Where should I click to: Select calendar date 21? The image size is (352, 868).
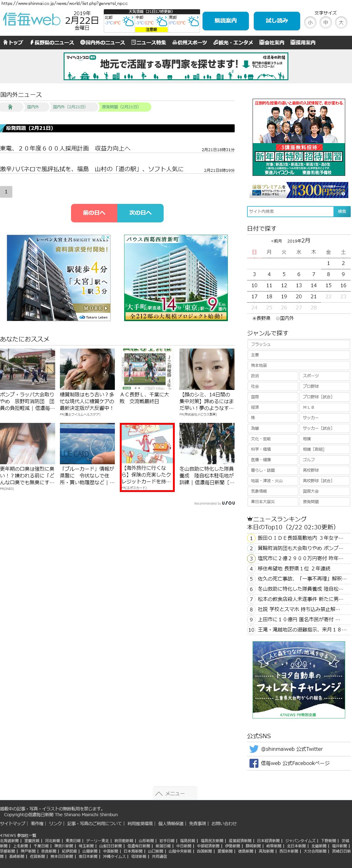(x=314, y=296)
